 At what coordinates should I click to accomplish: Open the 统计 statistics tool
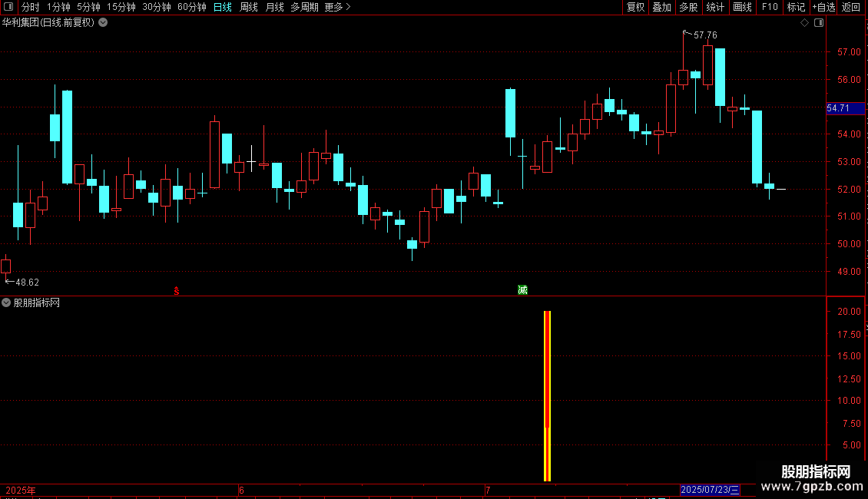(x=715, y=7)
